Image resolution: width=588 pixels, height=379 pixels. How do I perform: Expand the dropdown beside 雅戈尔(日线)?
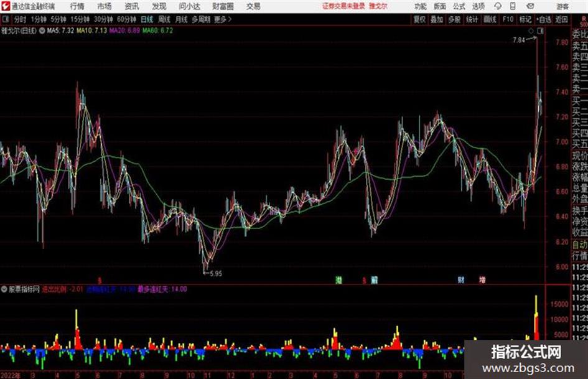[x=42, y=30]
